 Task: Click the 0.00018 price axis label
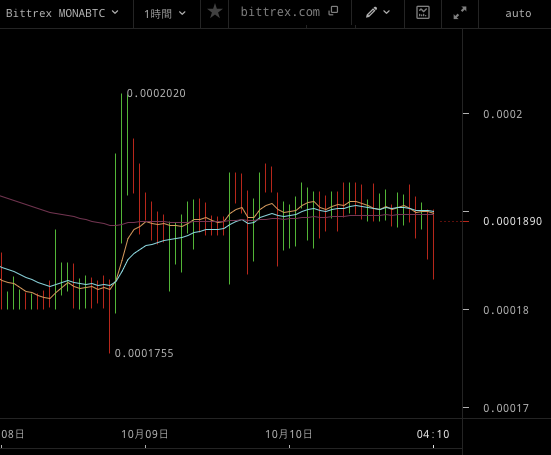tap(506, 310)
